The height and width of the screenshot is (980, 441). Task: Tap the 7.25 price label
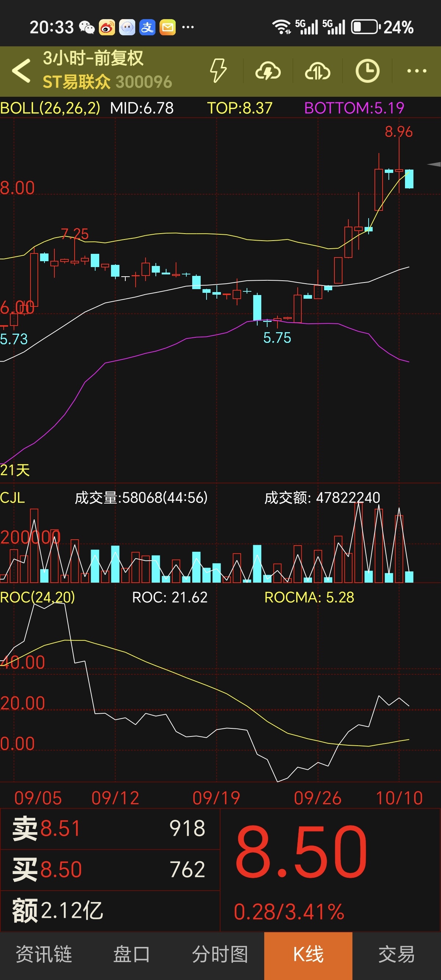coord(75,234)
